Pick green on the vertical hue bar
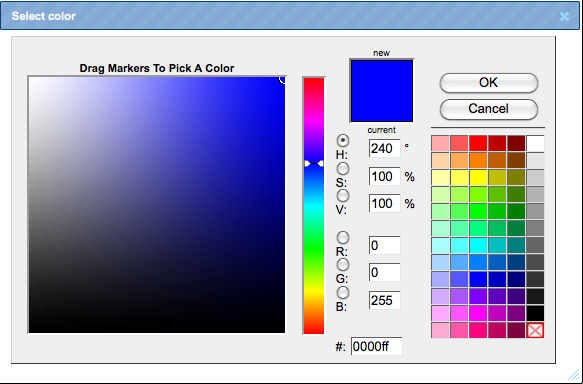Viewport: 583px width, 384px height. point(314,248)
